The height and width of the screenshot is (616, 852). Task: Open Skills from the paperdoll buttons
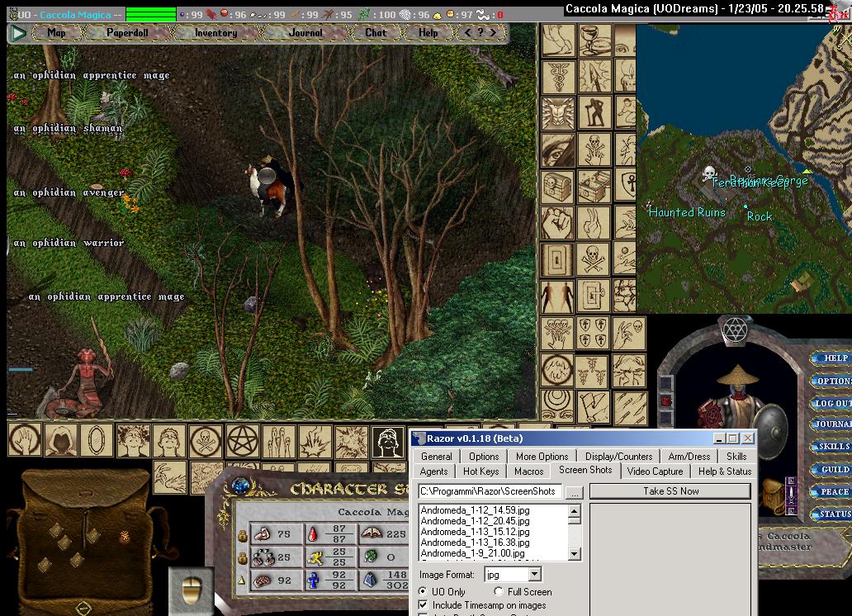tap(832, 447)
